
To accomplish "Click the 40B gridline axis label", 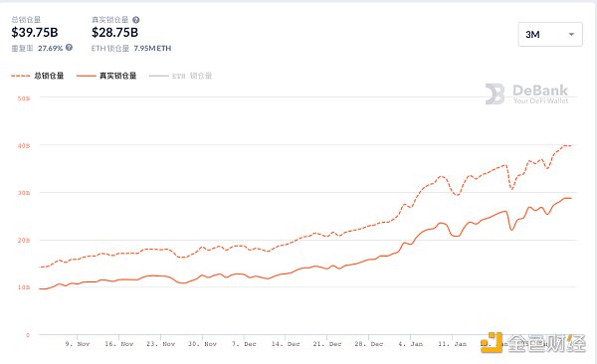I will tap(24, 145).
